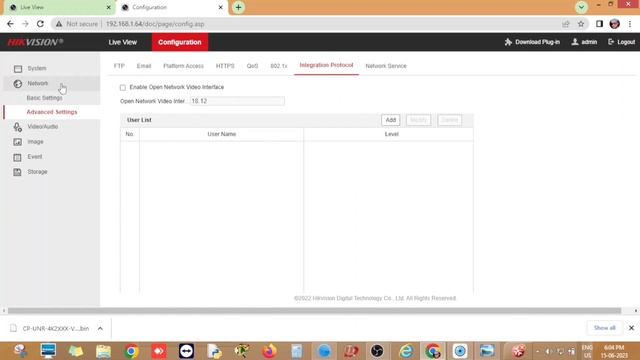Go to Live View in top navigation
The height and width of the screenshot is (360, 640).
pyautogui.click(x=122, y=42)
